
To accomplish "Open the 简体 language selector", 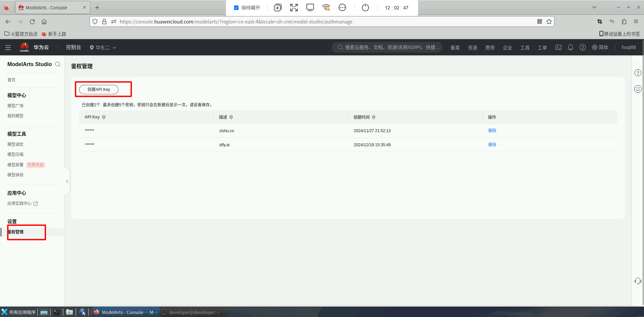I will click(x=600, y=47).
